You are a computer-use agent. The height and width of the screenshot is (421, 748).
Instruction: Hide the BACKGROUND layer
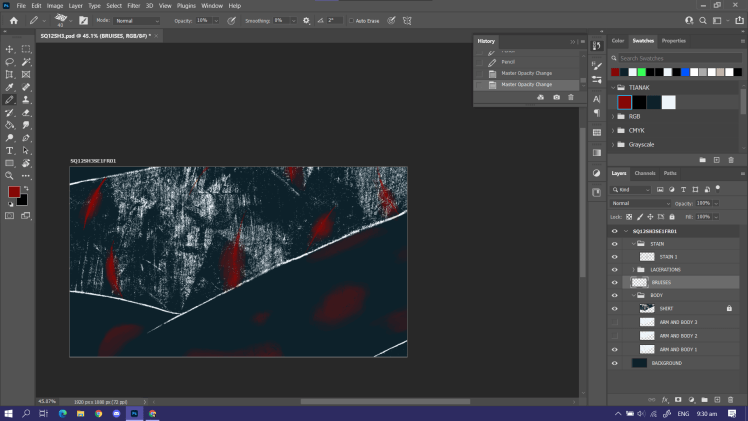614,363
